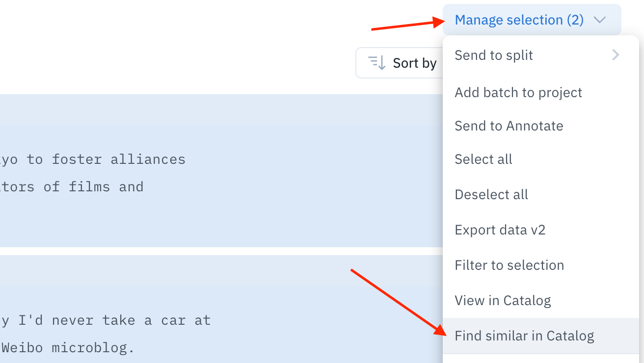Select the row mentioning foster alliances
This screenshot has width=644, height=363.
(x=221, y=186)
